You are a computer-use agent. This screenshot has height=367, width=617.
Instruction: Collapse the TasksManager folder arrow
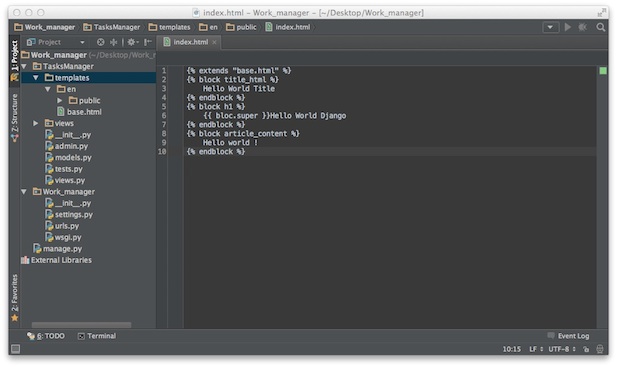[24, 66]
